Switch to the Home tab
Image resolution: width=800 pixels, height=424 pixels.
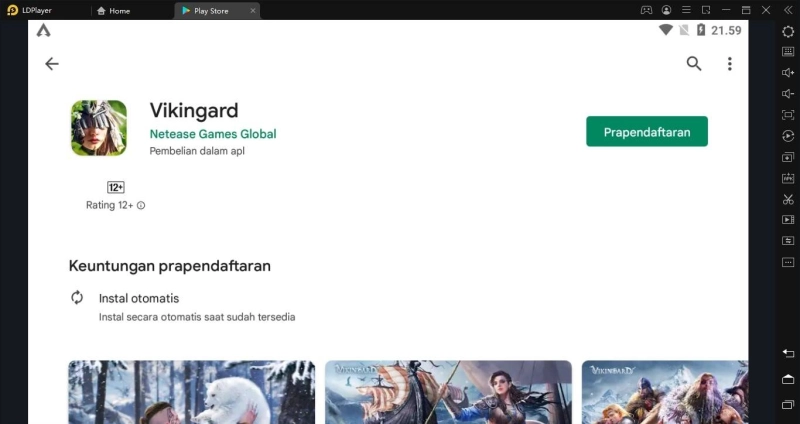click(113, 11)
